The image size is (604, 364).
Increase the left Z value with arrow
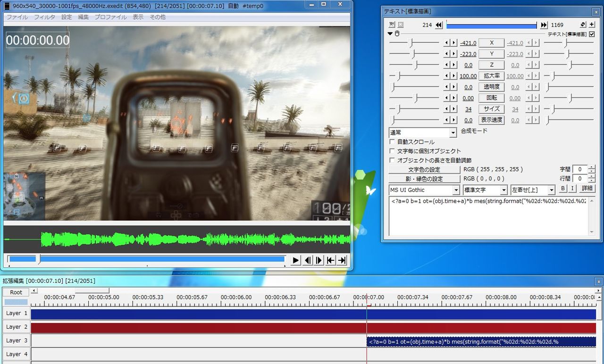coord(454,65)
